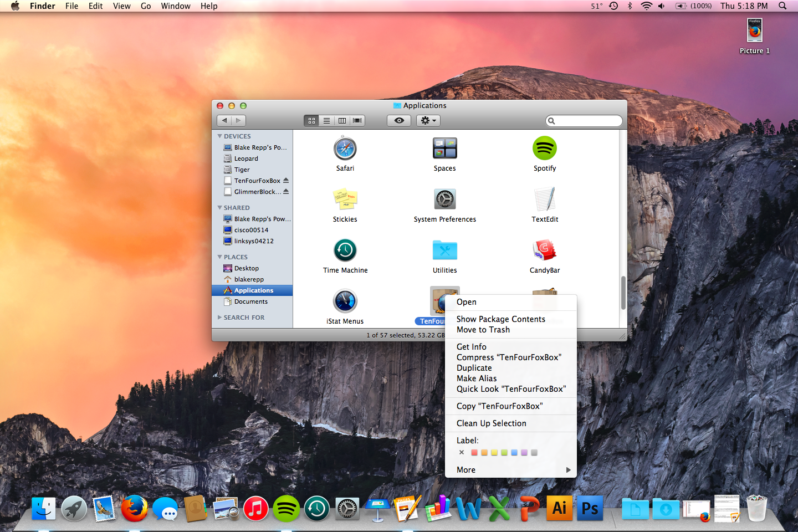Choose Clean Up Selection
The height and width of the screenshot is (532, 798).
point(511,423)
